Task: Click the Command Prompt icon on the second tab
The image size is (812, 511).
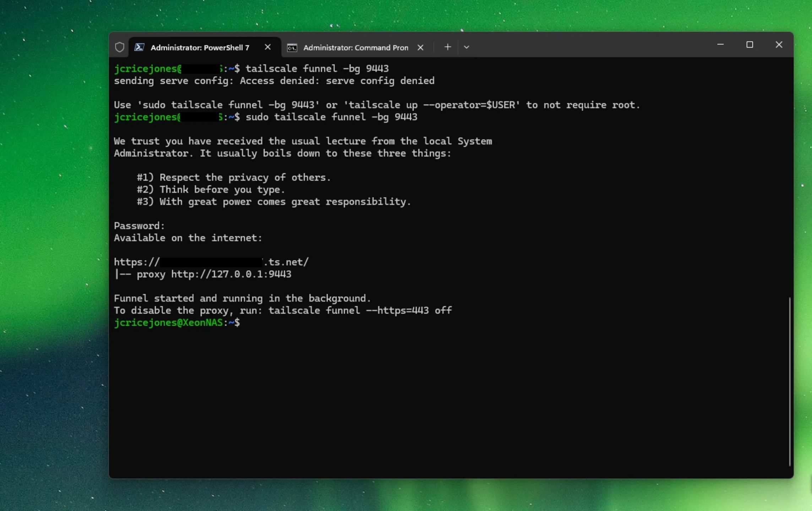Action: (x=292, y=48)
